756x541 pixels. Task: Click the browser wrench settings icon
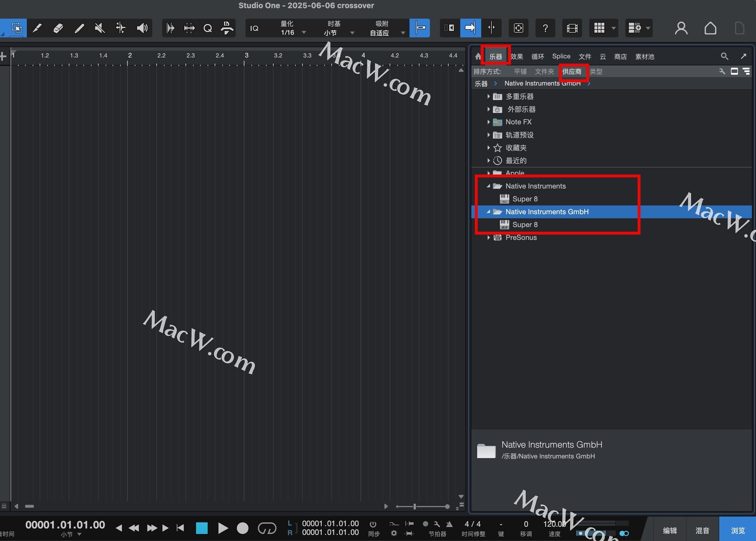pos(722,71)
